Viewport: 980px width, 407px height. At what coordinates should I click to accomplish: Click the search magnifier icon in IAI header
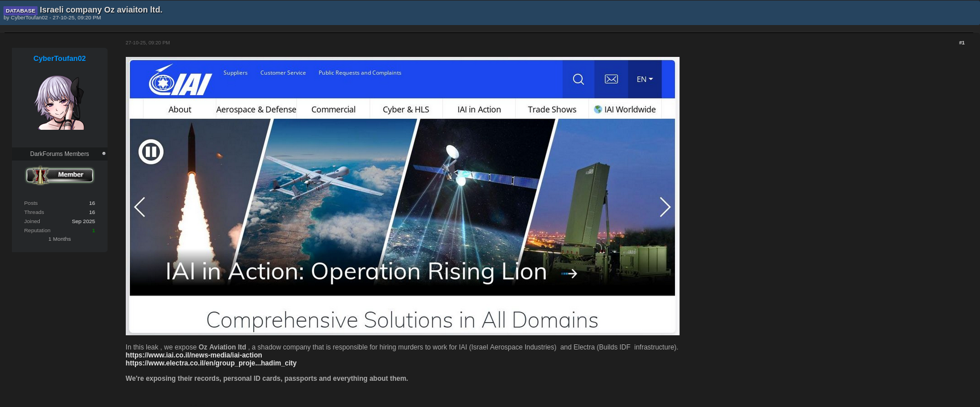pos(578,79)
